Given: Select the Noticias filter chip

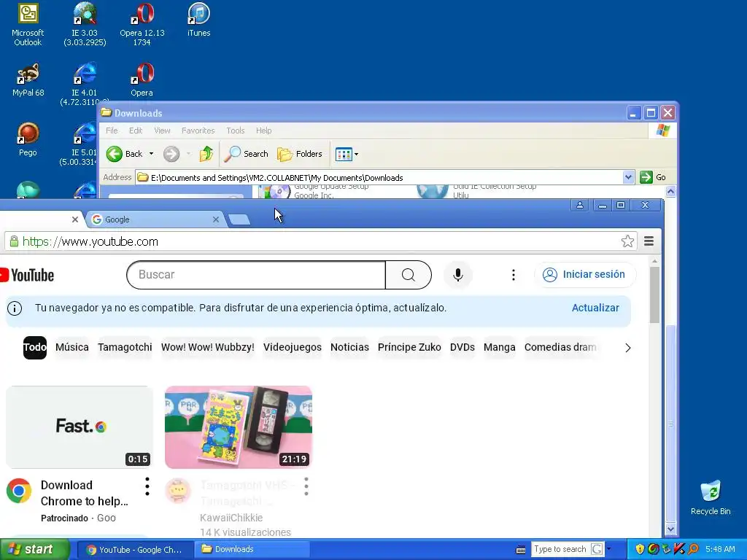Looking at the screenshot, I should (x=349, y=347).
